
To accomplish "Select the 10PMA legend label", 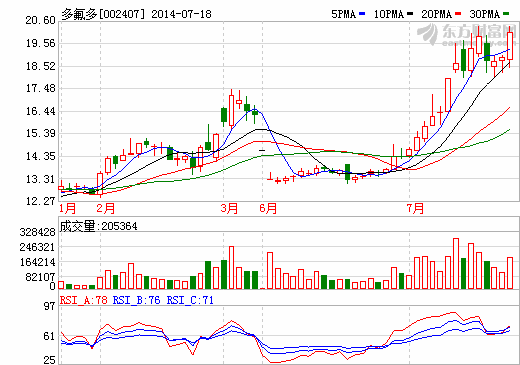I will pyautogui.click(x=389, y=14).
